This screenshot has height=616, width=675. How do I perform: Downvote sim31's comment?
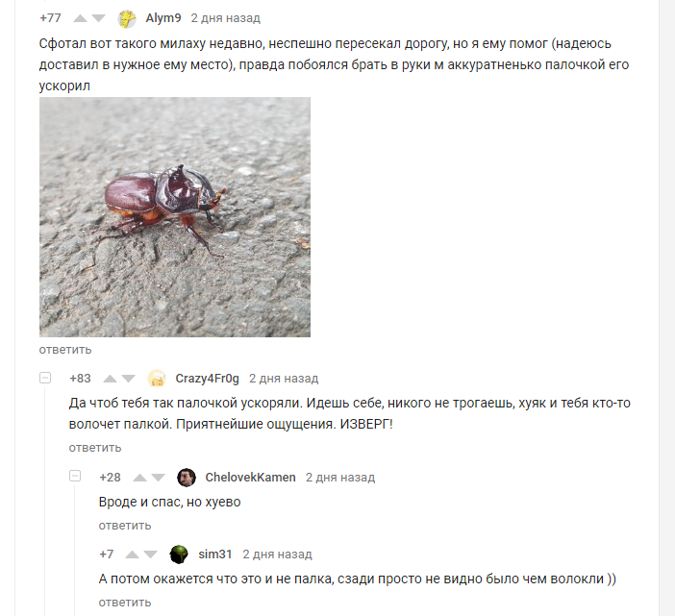pyautogui.click(x=150, y=554)
